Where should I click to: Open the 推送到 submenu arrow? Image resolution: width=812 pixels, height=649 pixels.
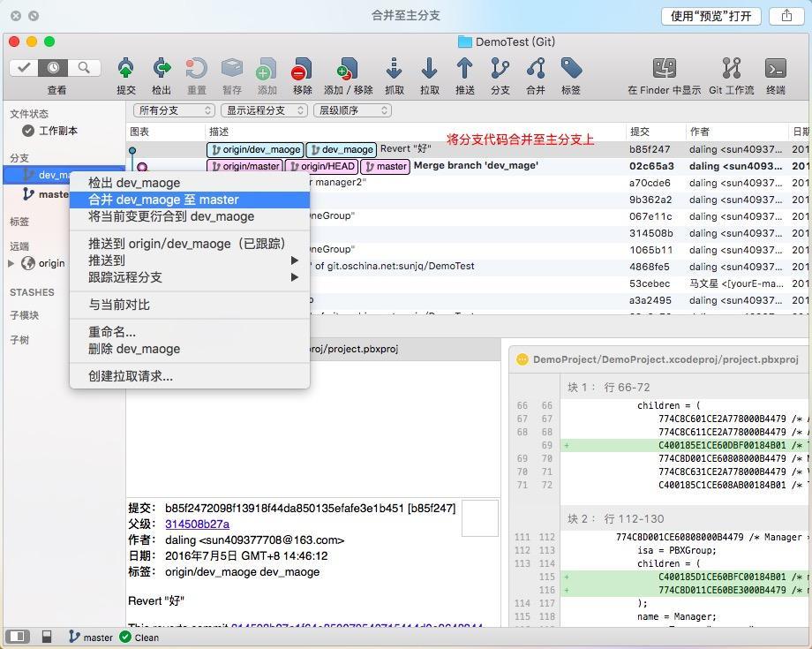294,260
